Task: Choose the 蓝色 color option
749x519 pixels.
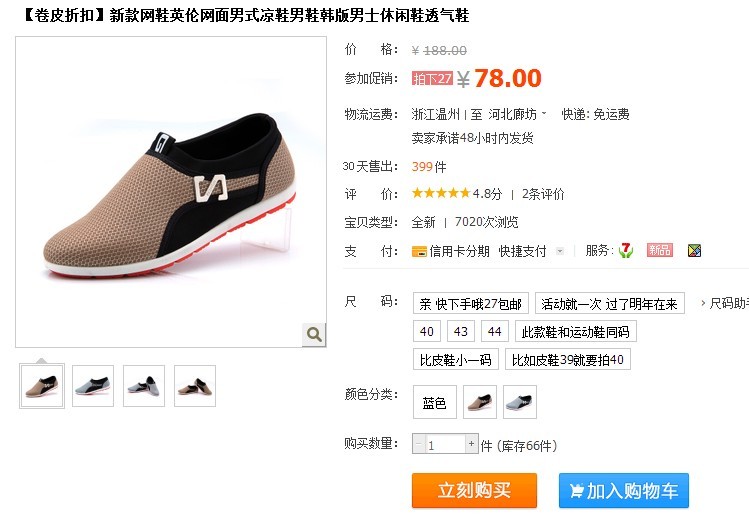Action: (x=435, y=402)
